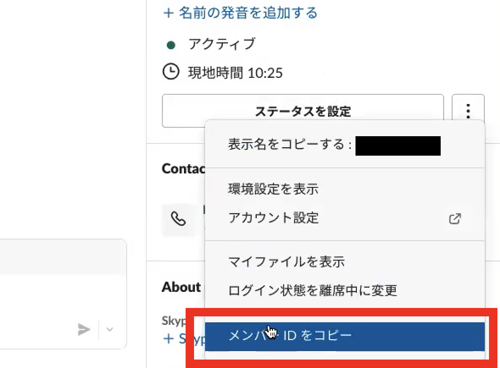Click the green active status dot
The image size is (500, 368).
pyautogui.click(x=171, y=45)
